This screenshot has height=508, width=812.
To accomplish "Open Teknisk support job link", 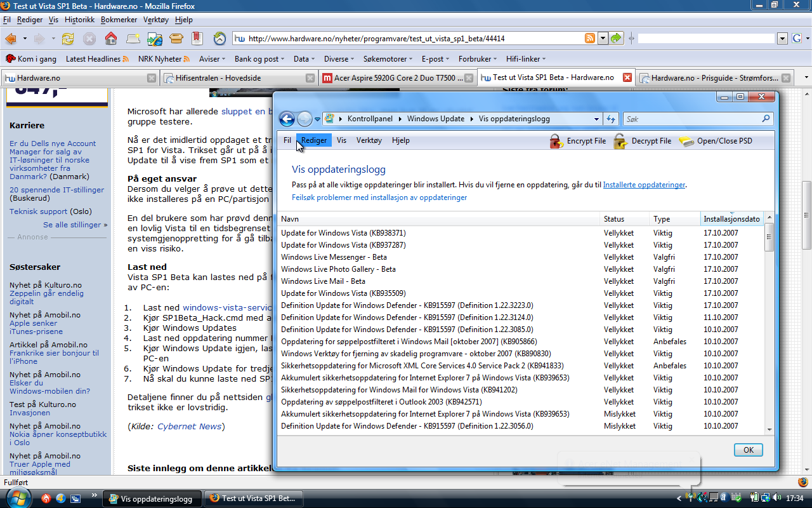I will pos(38,211).
